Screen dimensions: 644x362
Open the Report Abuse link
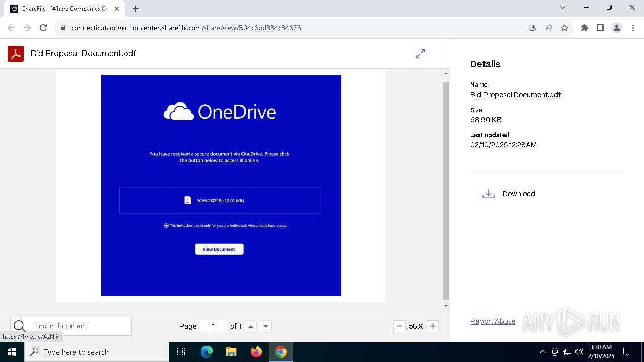(x=493, y=321)
